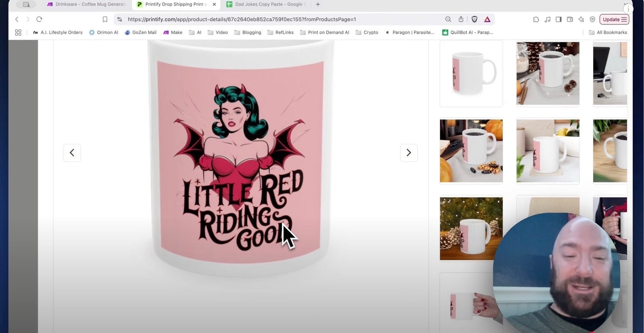Open the VPN shield icon in toolbar

click(x=593, y=19)
